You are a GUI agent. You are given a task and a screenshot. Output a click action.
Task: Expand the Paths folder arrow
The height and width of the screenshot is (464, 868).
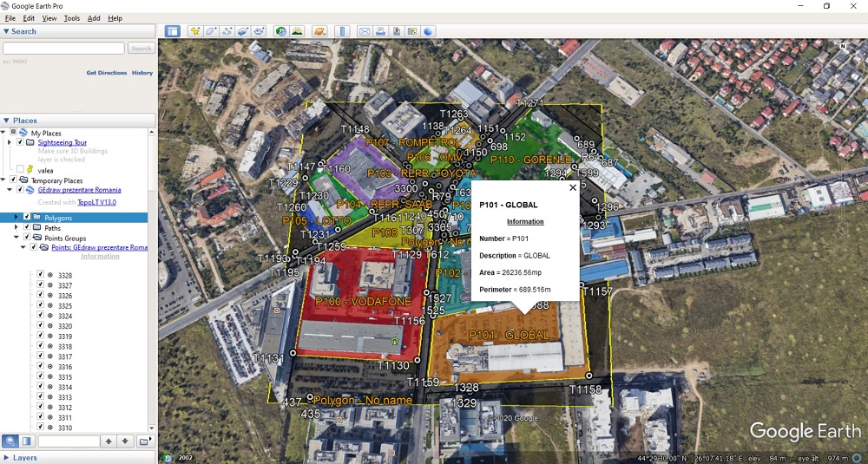(x=16, y=227)
